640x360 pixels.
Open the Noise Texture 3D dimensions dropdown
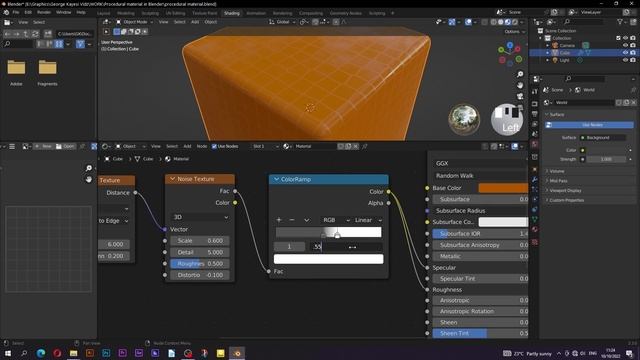200,217
